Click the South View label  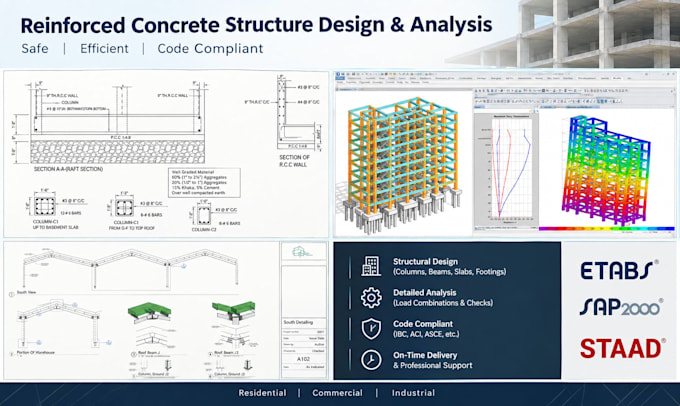[26, 293]
